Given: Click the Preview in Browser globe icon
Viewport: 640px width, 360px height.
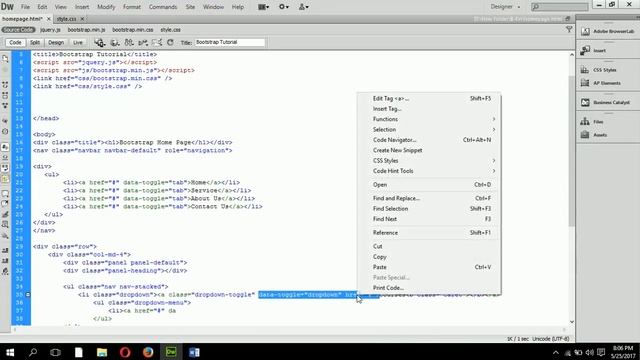Looking at the screenshot, I should click(x=115, y=42).
